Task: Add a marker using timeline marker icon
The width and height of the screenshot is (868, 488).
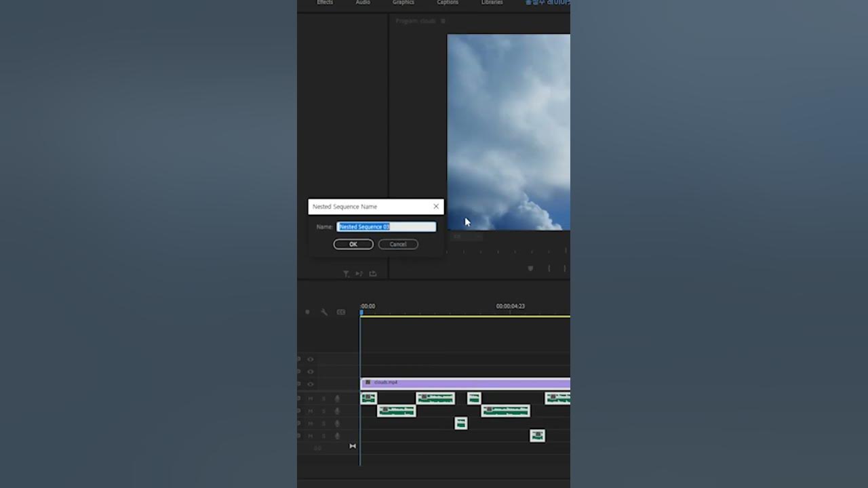Action: [x=307, y=312]
